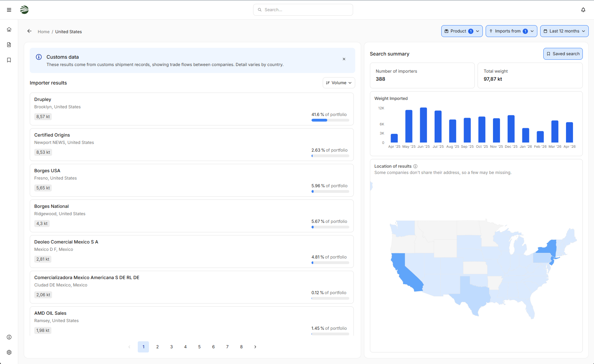Screen dimensions: 594x364
Task: Open documents page in sidebar
Action: [x=9, y=45]
